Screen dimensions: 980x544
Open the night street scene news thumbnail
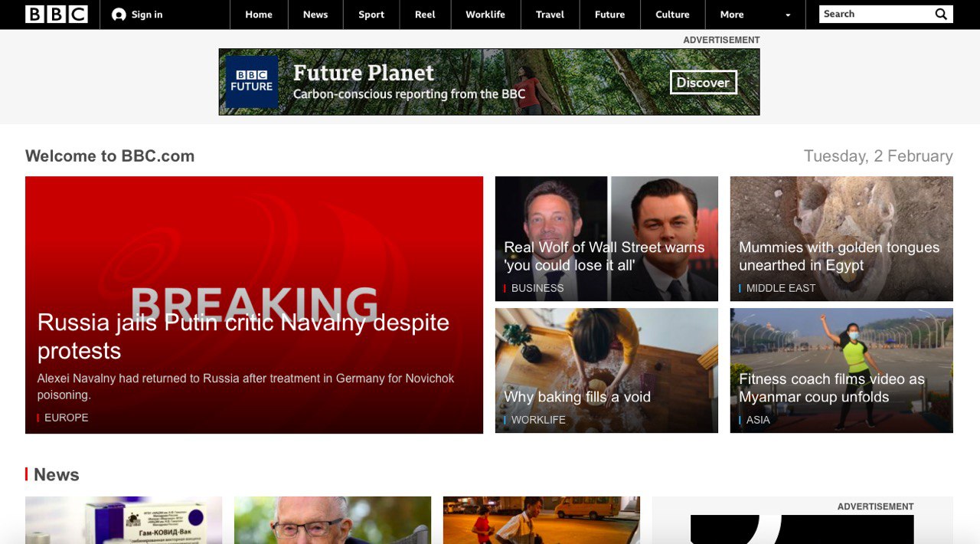(541, 520)
